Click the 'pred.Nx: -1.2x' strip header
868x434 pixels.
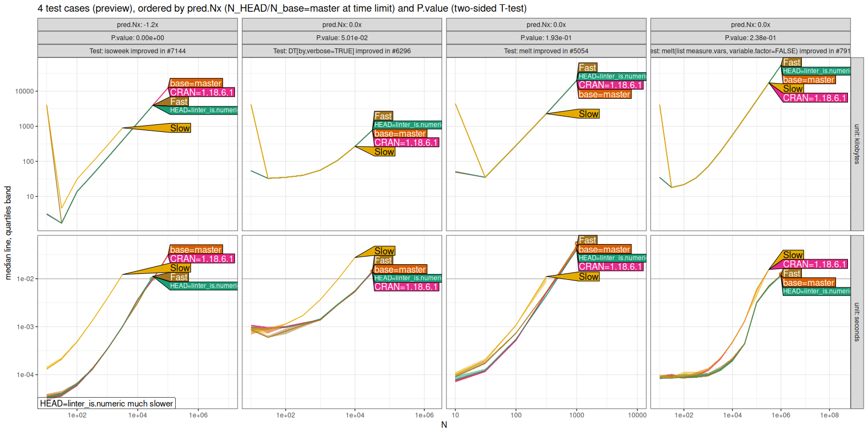point(137,25)
